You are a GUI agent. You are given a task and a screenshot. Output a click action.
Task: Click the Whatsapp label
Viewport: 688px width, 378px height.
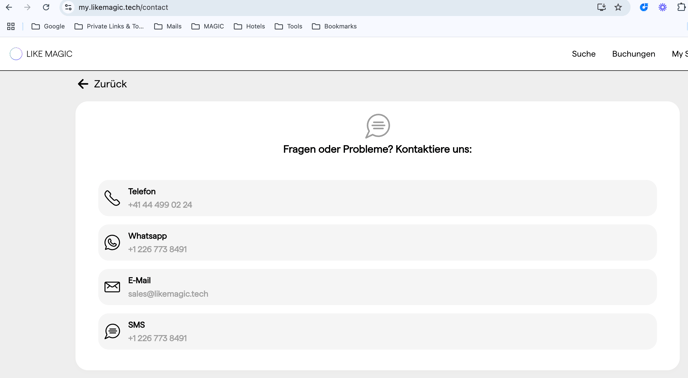(147, 236)
